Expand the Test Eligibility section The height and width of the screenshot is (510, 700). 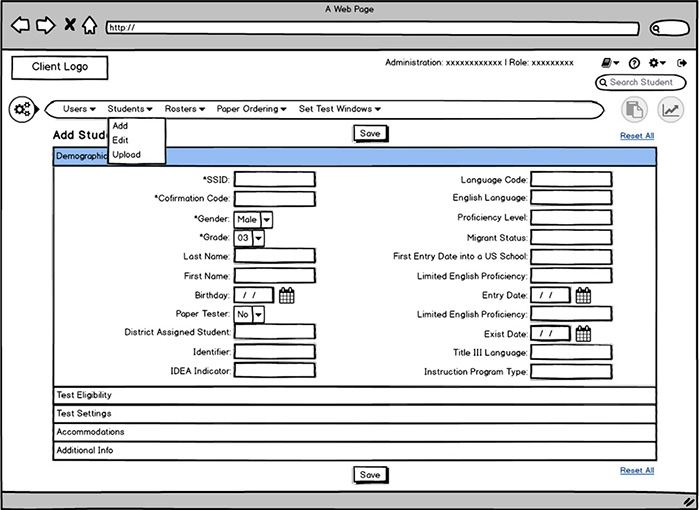click(355, 396)
